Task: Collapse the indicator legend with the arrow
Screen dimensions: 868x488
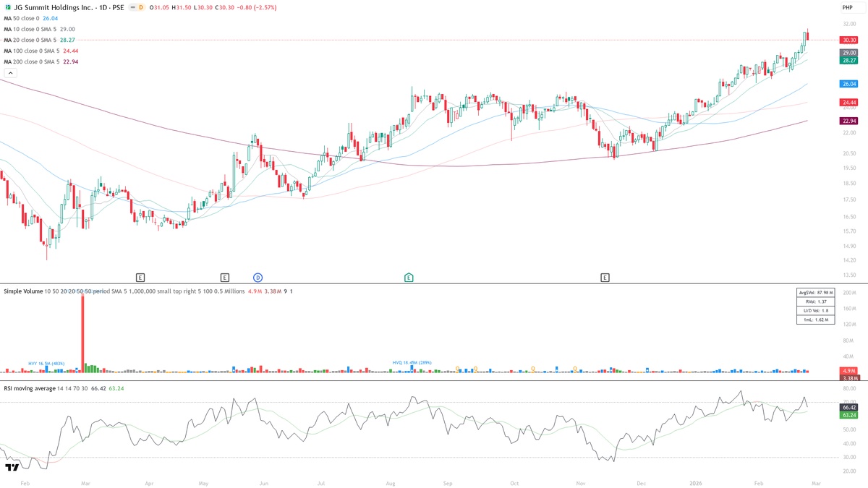Action: click(x=10, y=73)
